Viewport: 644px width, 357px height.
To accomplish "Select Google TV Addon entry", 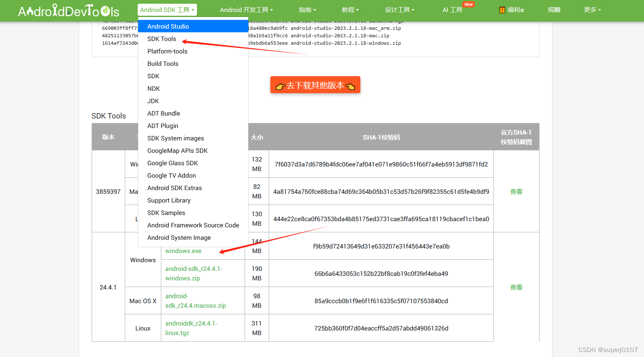I will 193,175.
